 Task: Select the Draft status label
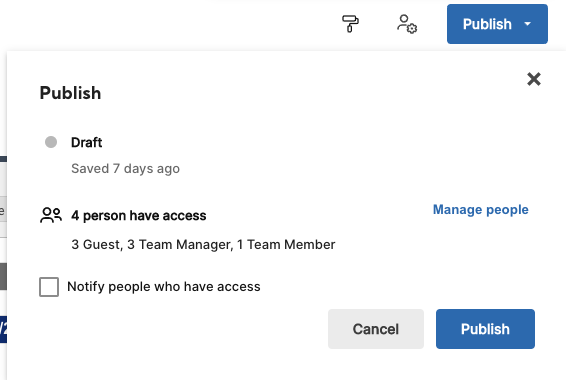pos(87,143)
